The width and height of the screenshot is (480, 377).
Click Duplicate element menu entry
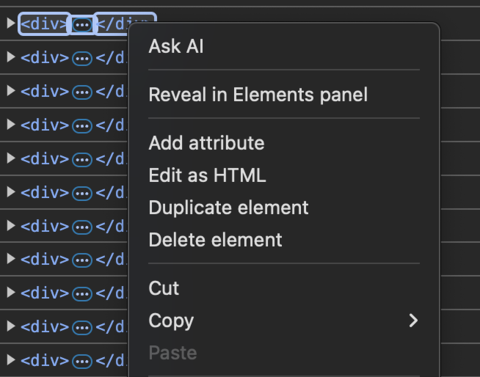click(228, 208)
